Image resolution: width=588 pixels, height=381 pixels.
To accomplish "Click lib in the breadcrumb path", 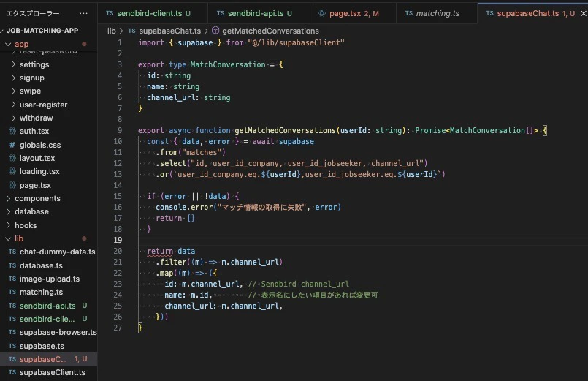I will [111, 31].
